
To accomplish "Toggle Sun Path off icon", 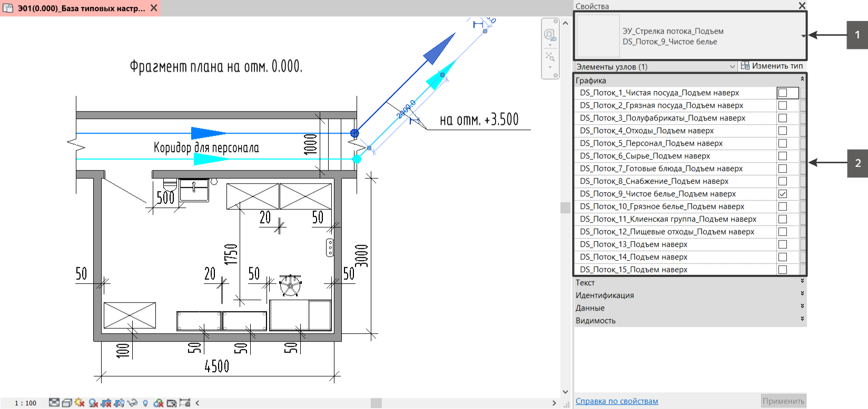I will (80, 402).
